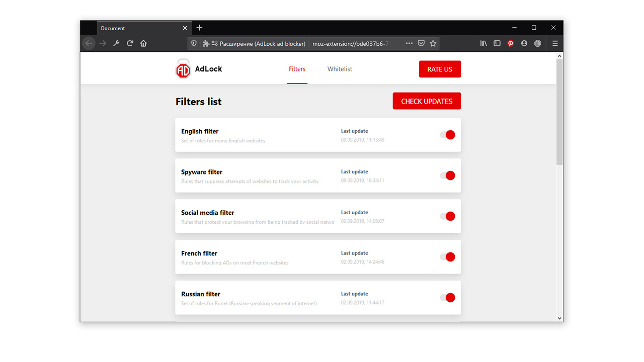Close the Document tab
Viewport: 644px width, 362px height.
pos(185,28)
